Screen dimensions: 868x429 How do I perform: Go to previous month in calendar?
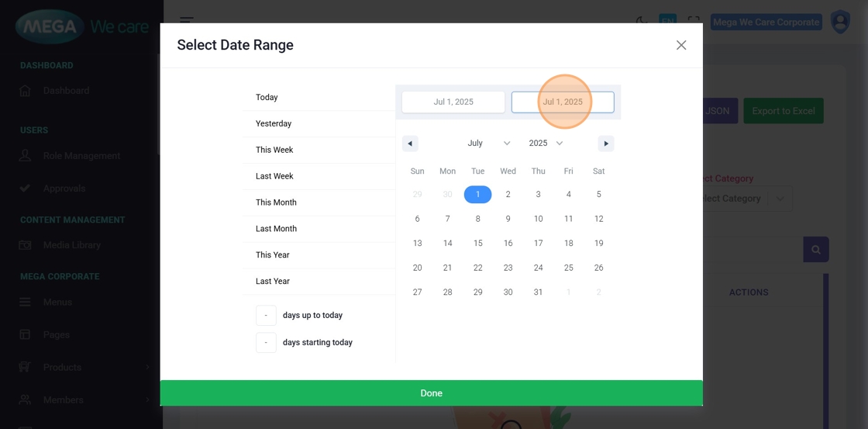pyautogui.click(x=410, y=144)
